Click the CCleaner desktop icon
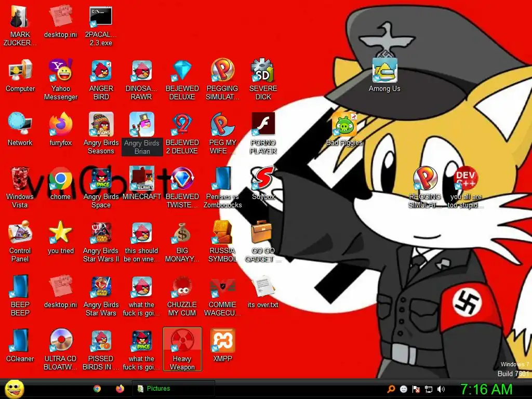Image resolution: width=532 pixels, height=399 pixels. pos(20,345)
